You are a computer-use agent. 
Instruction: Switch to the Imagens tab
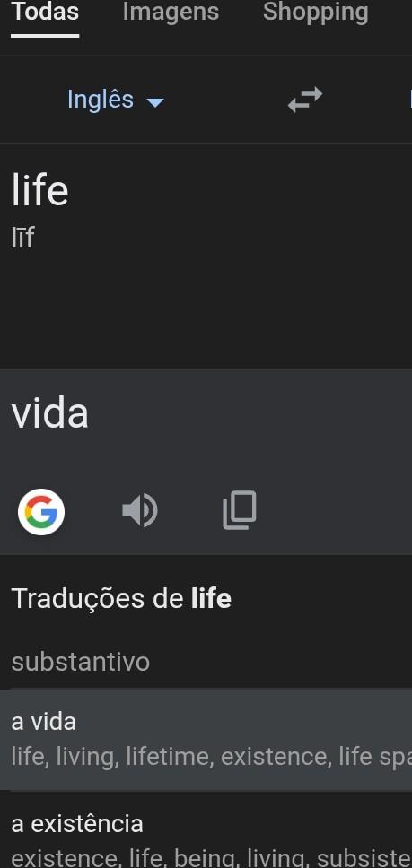click(171, 12)
